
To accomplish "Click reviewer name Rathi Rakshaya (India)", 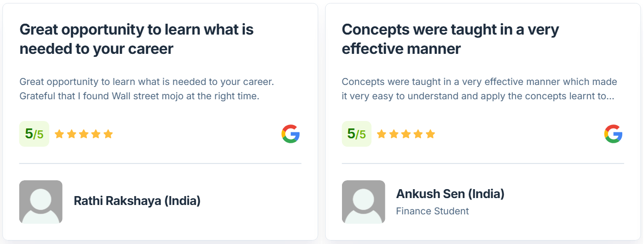I will pyautogui.click(x=137, y=201).
